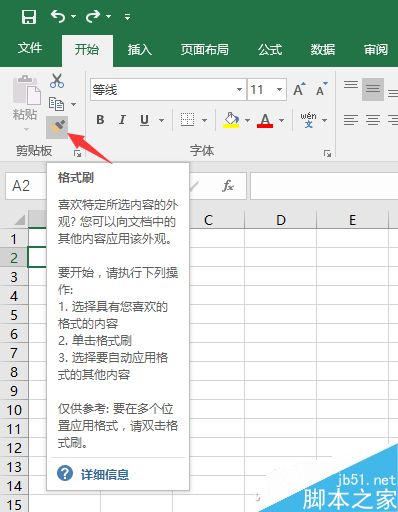Toggle Bold formatting
Image resolution: width=398 pixels, height=512 pixels.
100,119
